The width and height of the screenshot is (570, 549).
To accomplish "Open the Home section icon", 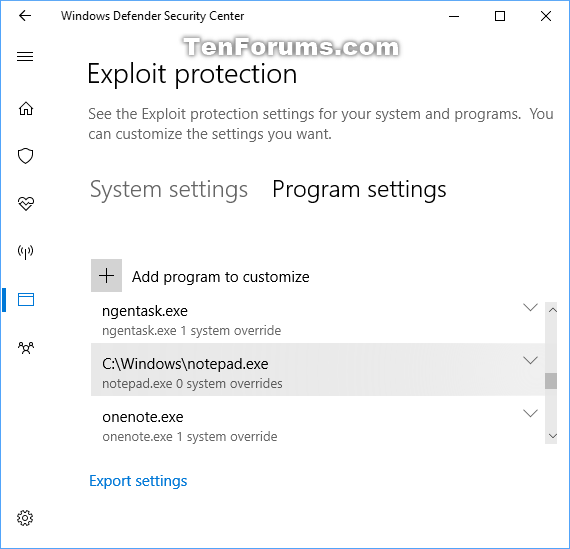I will click(26, 108).
